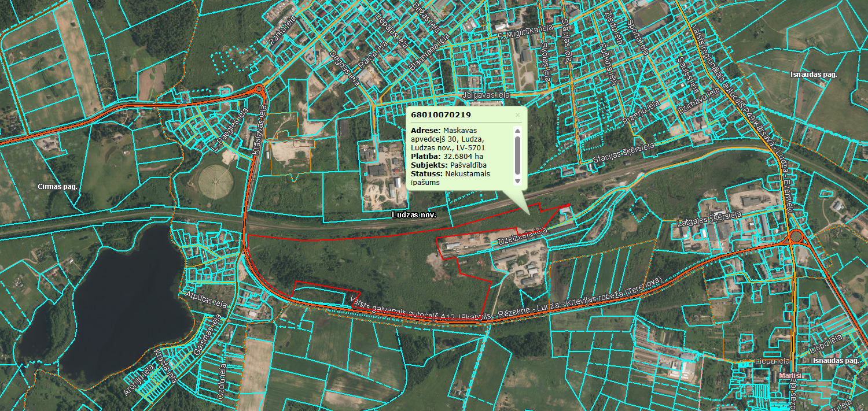Click the Jelgavas iela street label

[486, 94]
